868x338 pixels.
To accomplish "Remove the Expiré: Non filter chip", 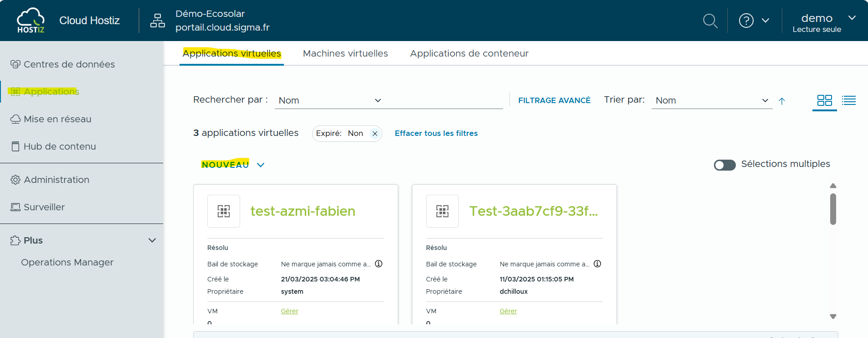I will point(375,134).
